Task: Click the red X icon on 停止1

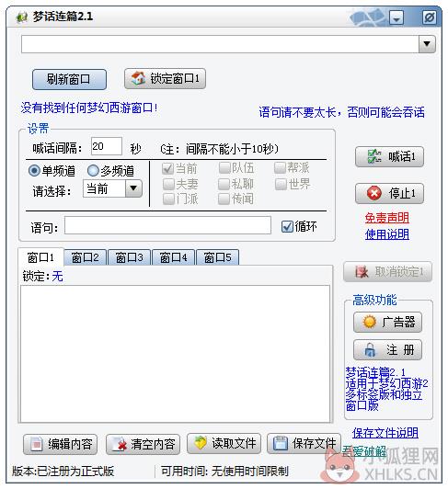Action: (x=374, y=193)
